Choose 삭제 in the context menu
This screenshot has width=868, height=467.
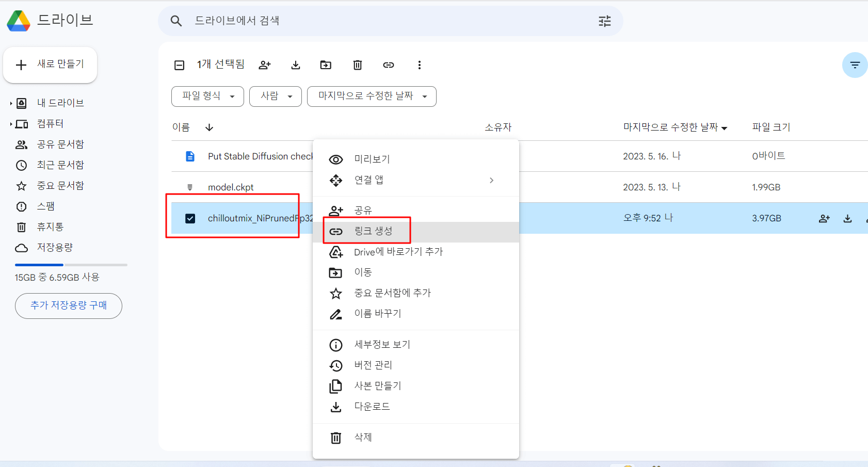click(x=416, y=438)
